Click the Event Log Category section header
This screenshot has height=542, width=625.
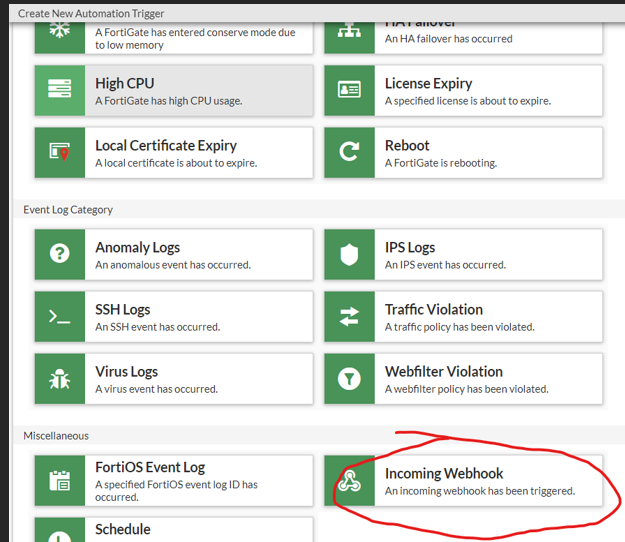coord(68,210)
